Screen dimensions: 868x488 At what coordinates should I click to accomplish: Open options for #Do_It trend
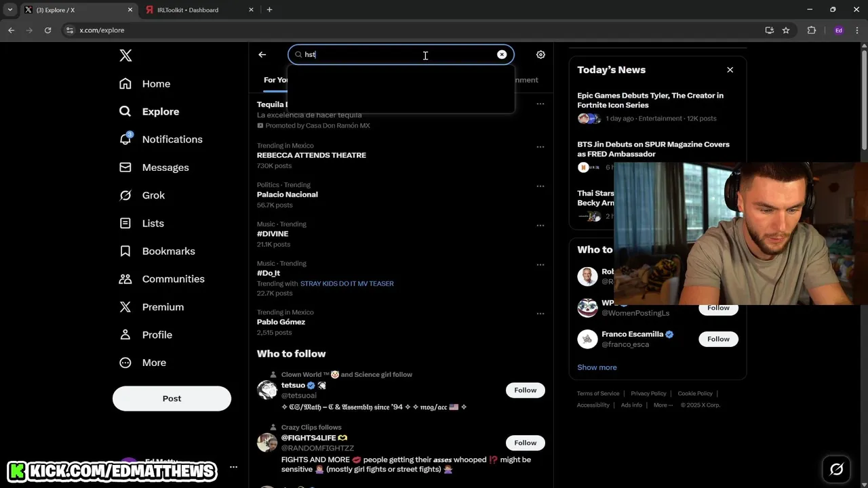(540, 264)
